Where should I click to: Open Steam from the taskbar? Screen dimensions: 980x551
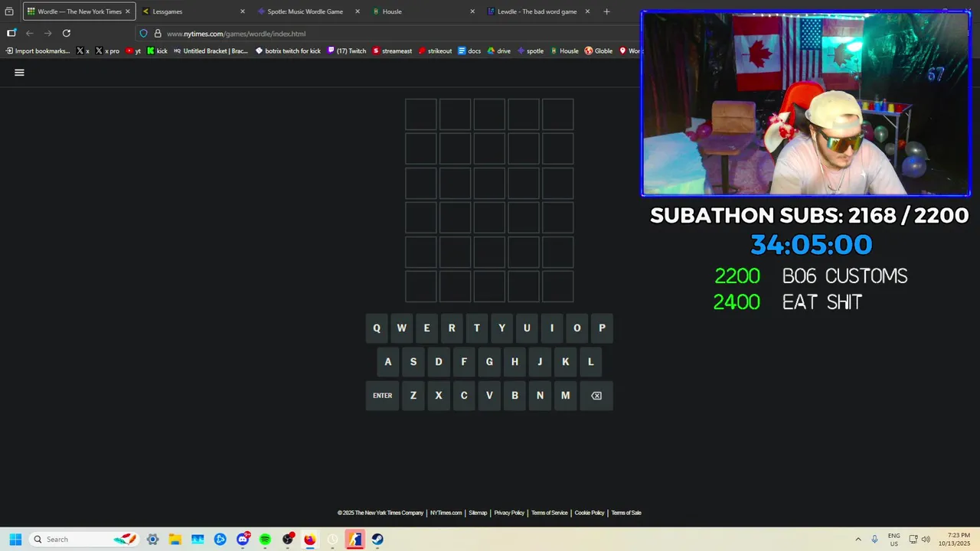tap(377, 540)
